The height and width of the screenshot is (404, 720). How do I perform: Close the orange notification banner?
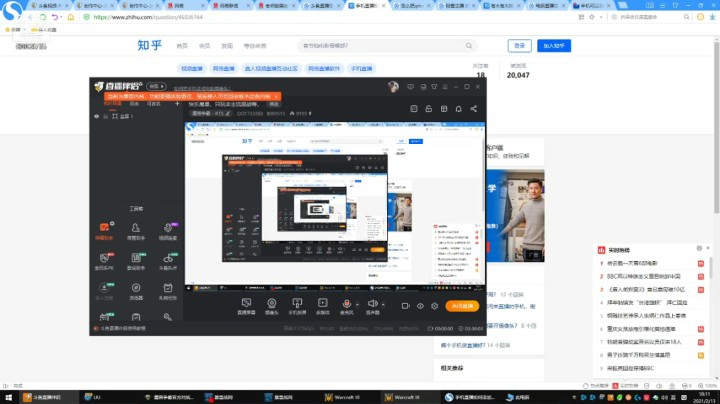point(276,96)
